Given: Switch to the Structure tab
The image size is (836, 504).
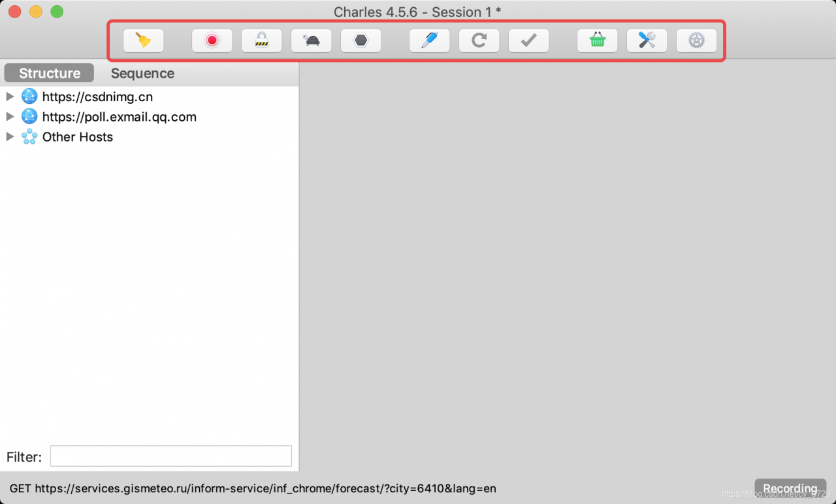Looking at the screenshot, I should coord(50,73).
